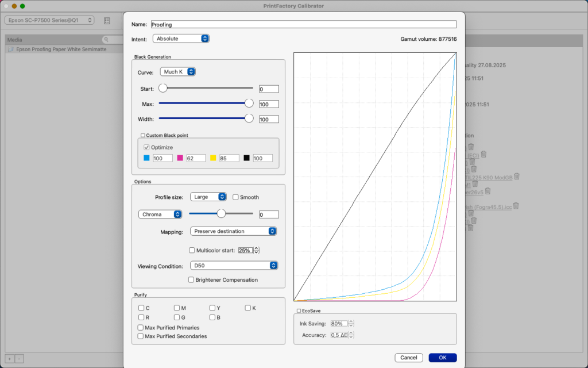Screen dimensions: 588x368
Task: Open Viewing Condition dropdown set to D50
Action: click(x=234, y=266)
